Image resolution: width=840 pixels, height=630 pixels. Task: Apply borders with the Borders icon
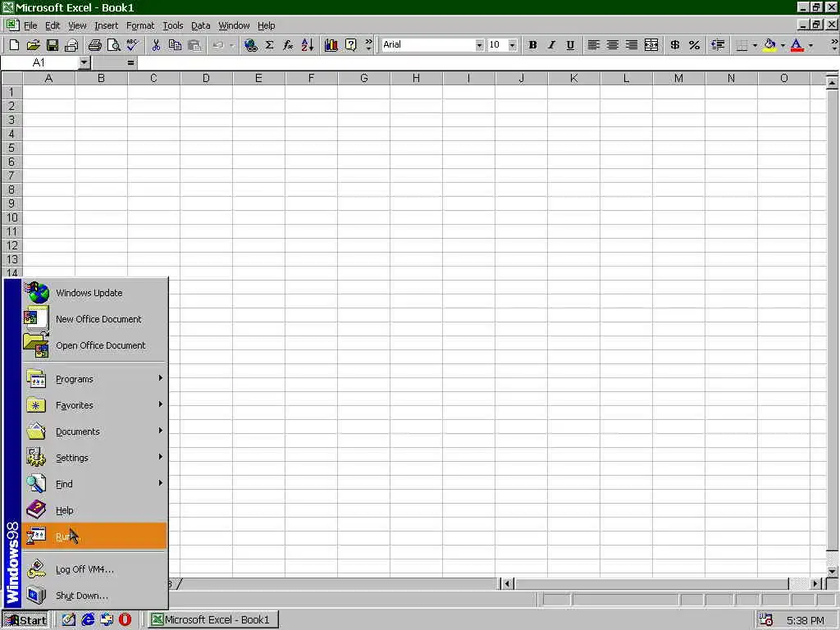(742, 45)
